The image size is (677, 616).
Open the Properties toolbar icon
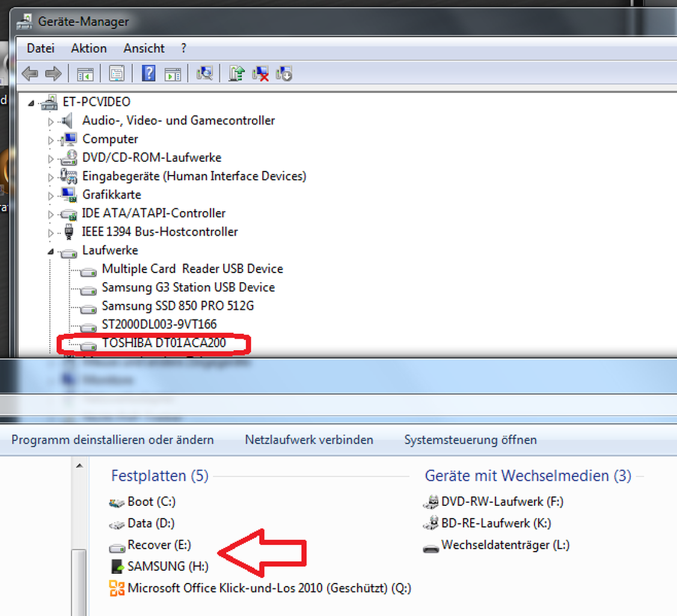click(117, 73)
